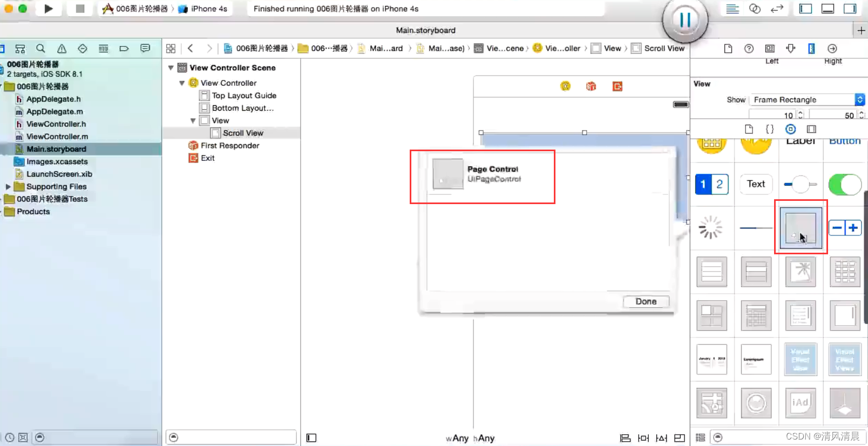Show the symbol navigator
868x446 pixels.
click(20, 49)
